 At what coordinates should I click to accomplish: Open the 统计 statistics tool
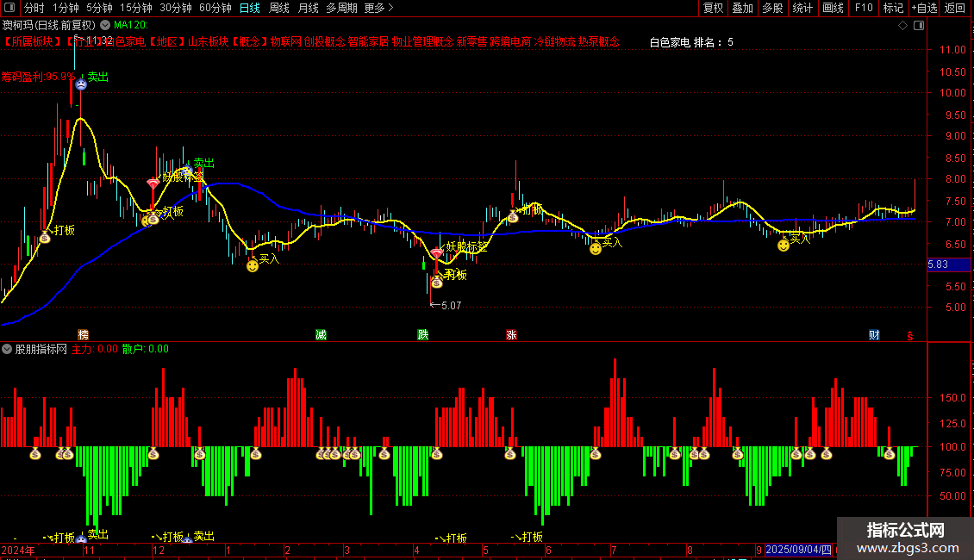[x=802, y=8]
